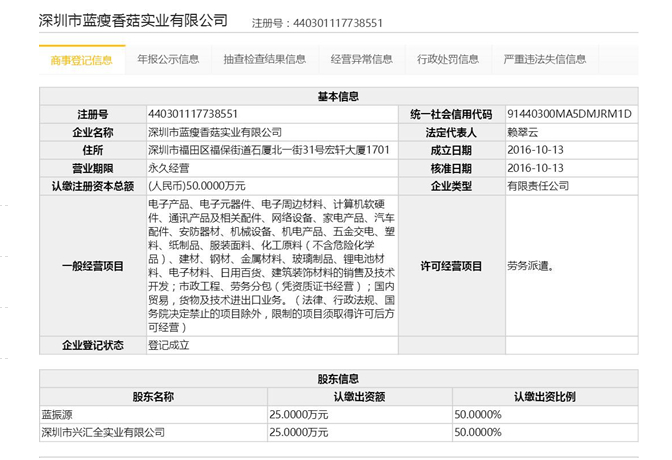Open the 抽查检查结果信息 tab
The width and height of the screenshot is (672, 460).
264,60
